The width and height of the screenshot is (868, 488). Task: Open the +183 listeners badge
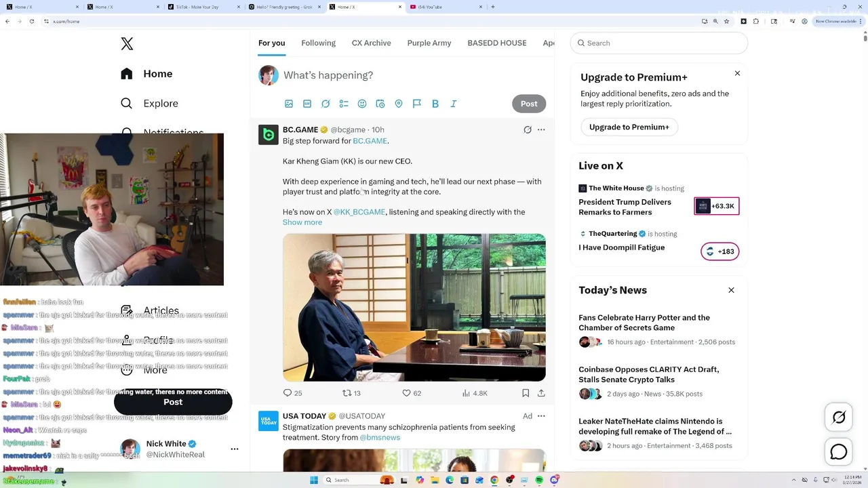point(720,251)
